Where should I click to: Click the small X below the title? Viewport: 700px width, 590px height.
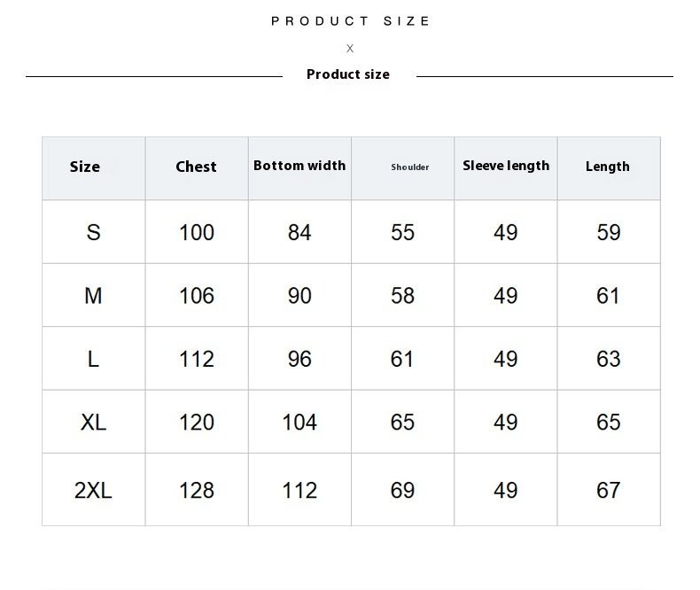point(350,49)
